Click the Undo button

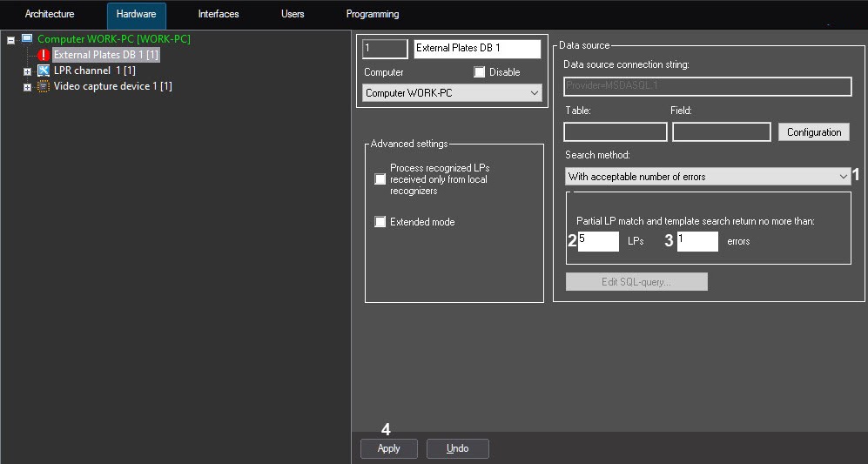[457, 448]
